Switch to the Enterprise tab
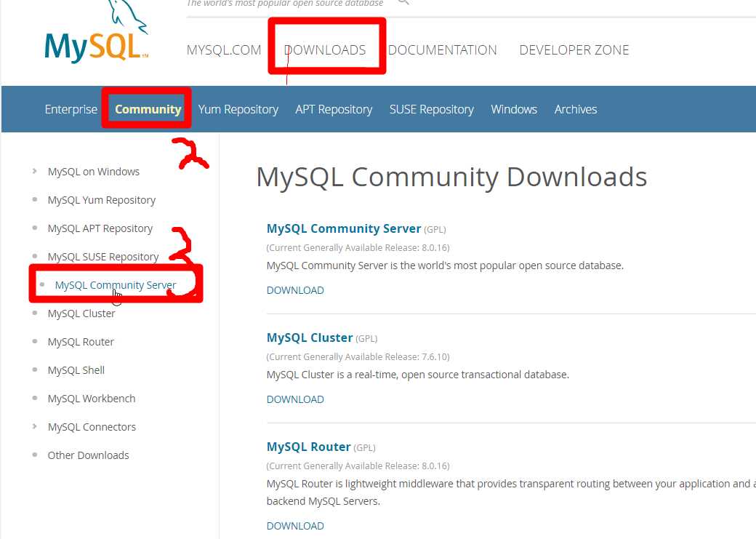 pyautogui.click(x=71, y=110)
